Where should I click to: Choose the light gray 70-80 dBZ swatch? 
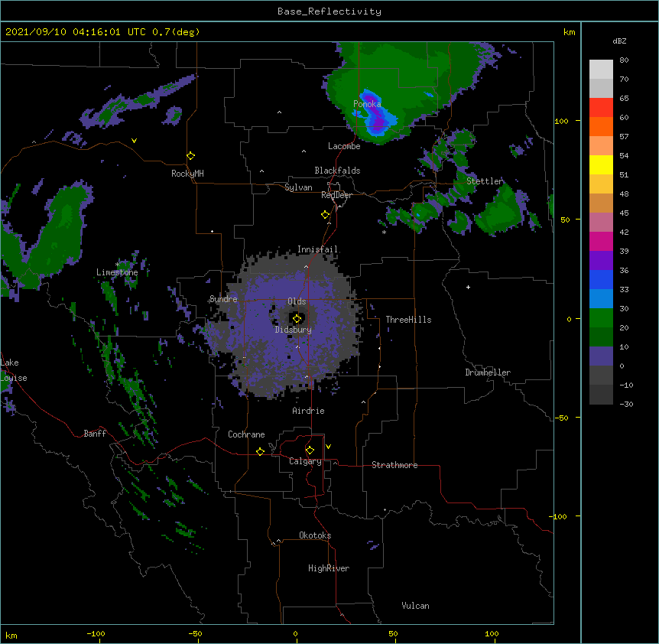coord(601,70)
